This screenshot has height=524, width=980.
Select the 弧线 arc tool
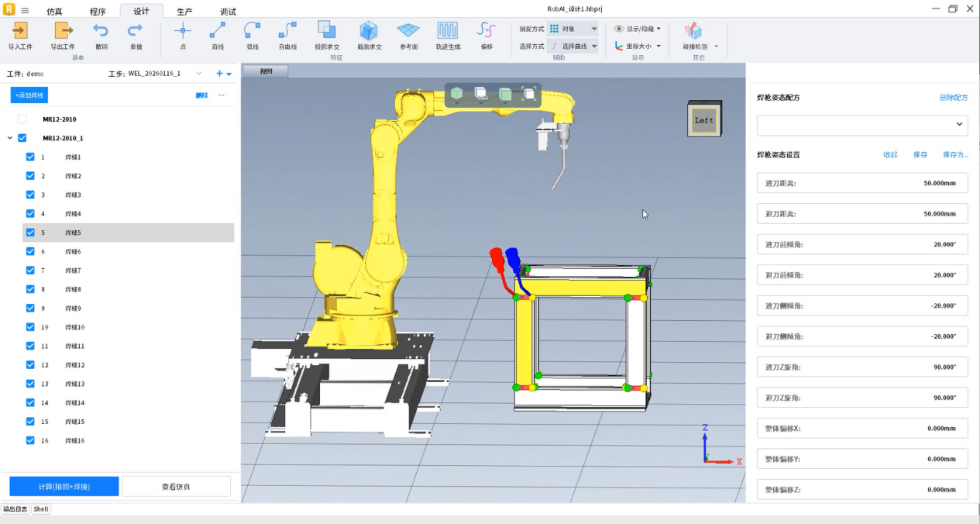253,31
